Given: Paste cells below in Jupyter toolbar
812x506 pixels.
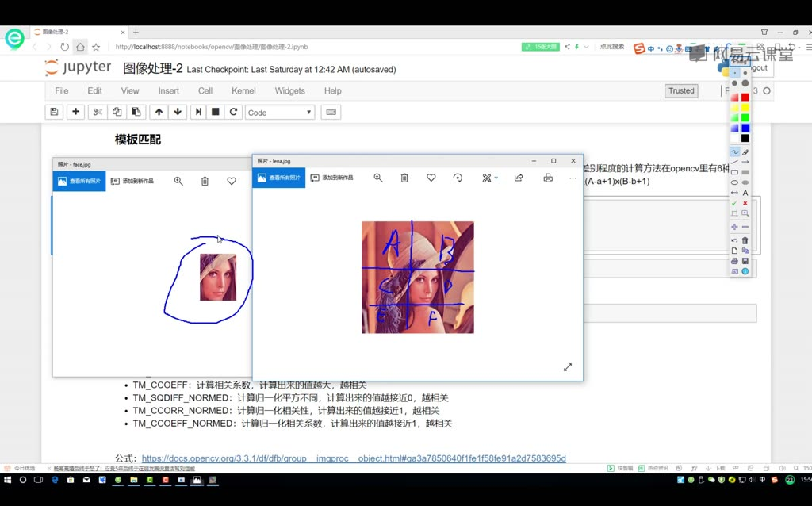Looking at the screenshot, I should tap(136, 112).
